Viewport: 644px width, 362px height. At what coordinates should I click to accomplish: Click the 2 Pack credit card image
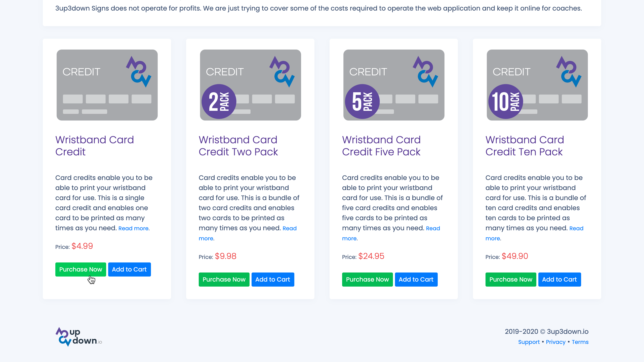coord(250,85)
